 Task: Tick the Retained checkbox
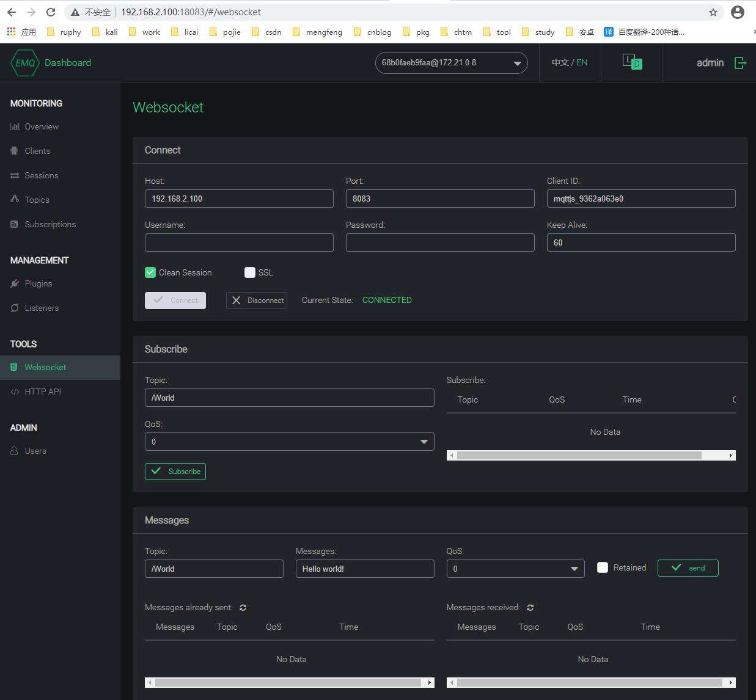click(603, 567)
